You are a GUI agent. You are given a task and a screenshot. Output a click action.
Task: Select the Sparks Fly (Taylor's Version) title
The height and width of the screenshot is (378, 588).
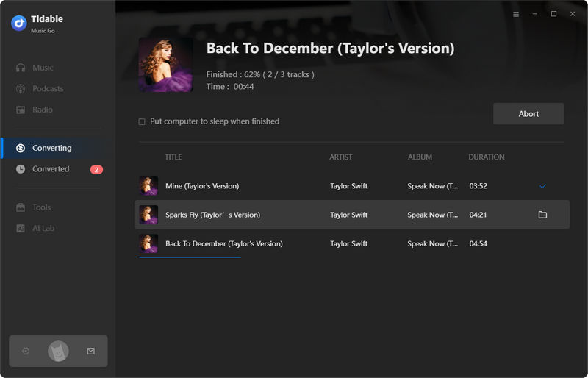[212, 215]
